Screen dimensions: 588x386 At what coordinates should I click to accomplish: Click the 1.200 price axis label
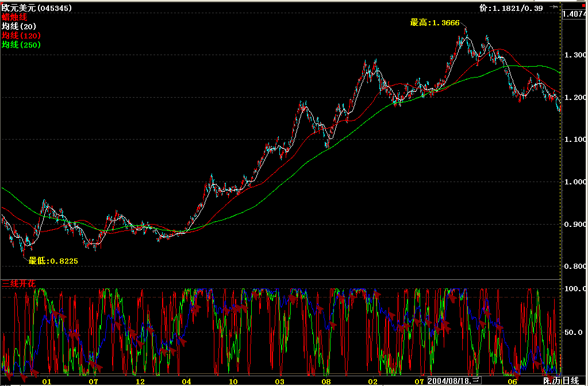[575, 98]
